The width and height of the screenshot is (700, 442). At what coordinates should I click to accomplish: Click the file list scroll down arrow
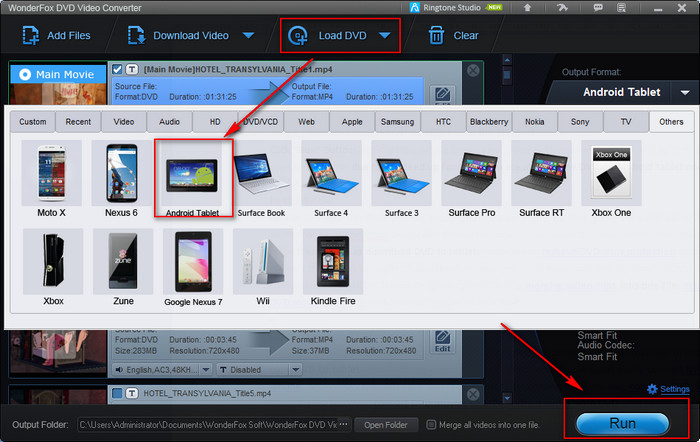pos(507,397)
